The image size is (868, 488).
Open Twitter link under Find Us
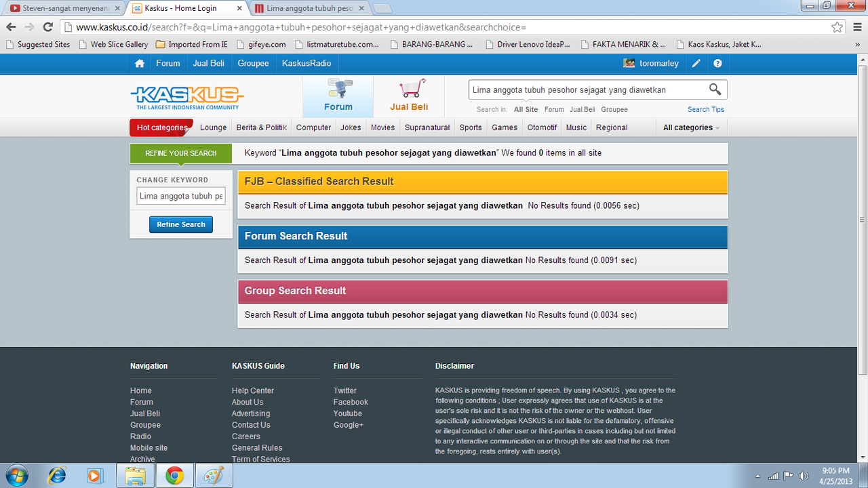[x=345, y=390]
